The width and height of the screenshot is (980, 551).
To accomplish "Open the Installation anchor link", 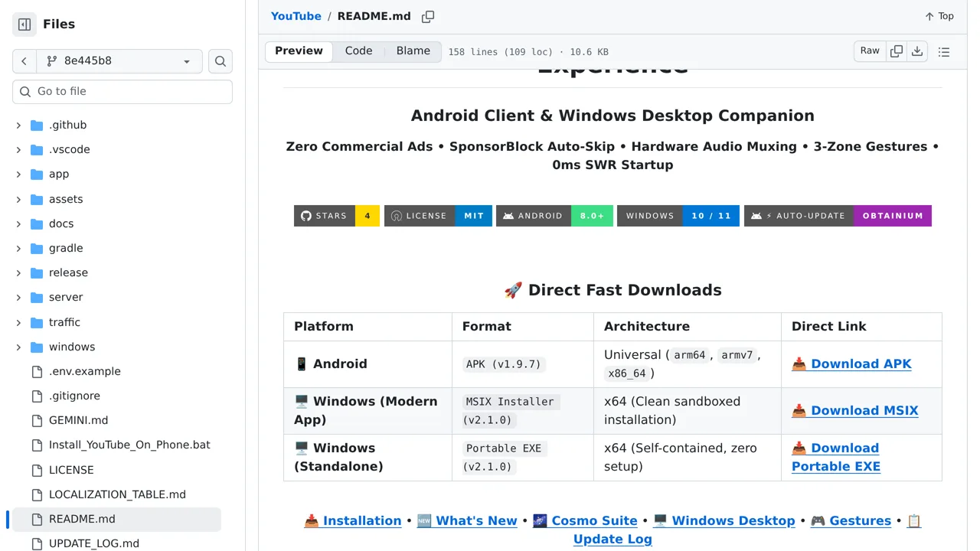I will pyautogui.click(x=353, y=520).
